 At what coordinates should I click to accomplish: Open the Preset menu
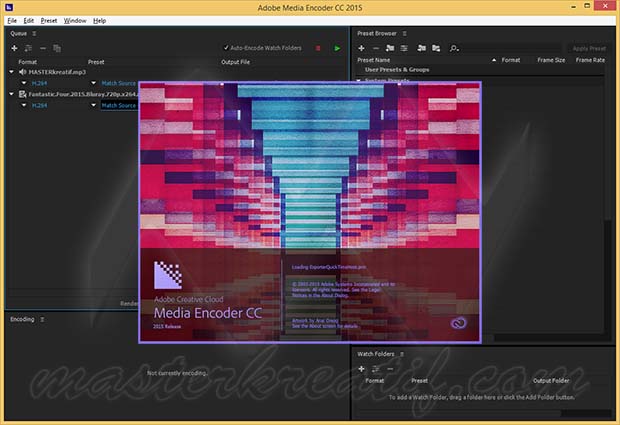coord(49,21)
